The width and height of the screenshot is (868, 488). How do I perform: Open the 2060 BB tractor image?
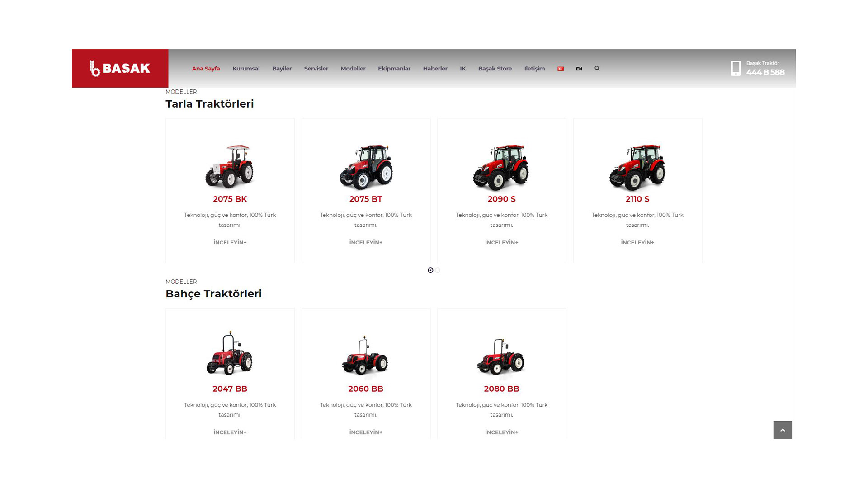click(365, 356)
